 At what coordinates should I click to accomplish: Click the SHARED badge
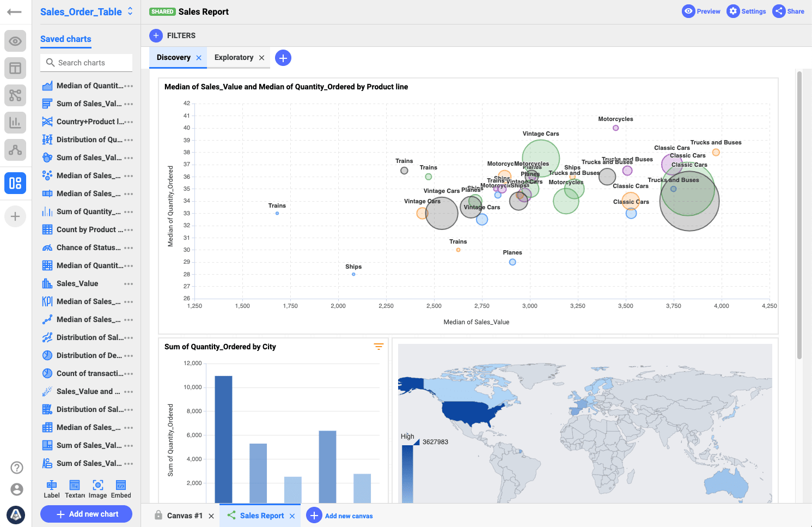point(162,11)
